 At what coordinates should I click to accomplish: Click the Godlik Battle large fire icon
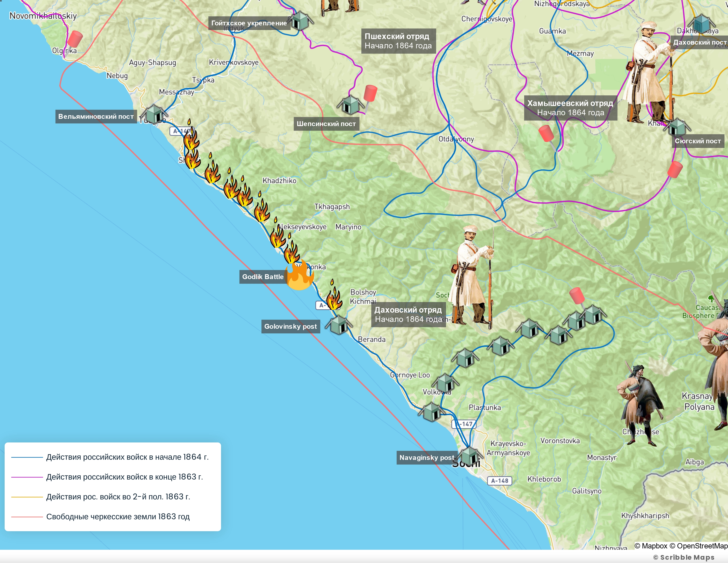tap(300, 275)
